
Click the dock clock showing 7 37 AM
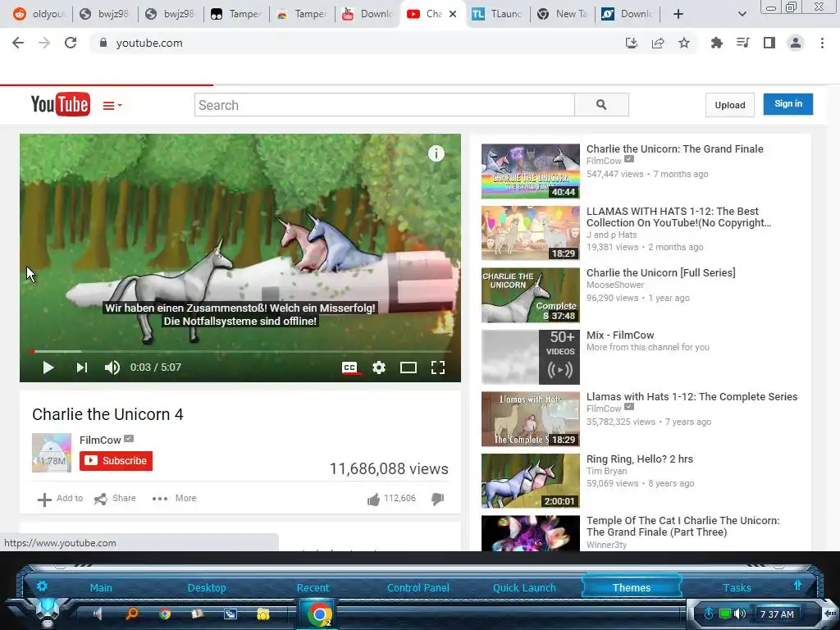tap(777, 614)
